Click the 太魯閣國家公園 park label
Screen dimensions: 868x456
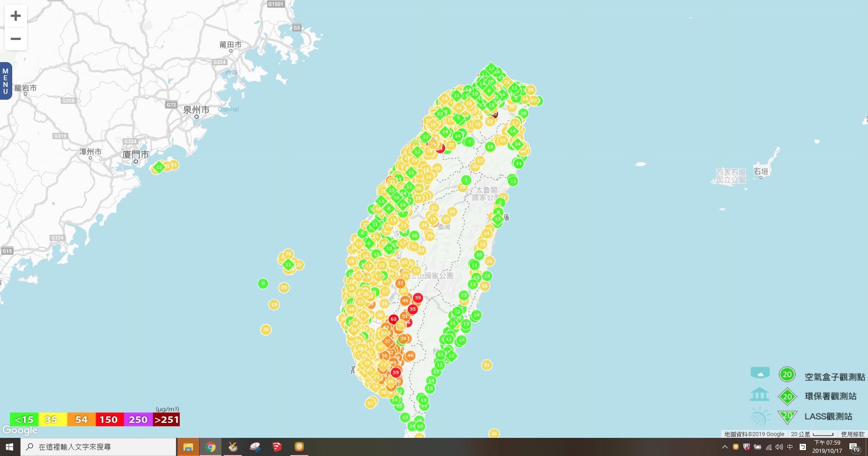[485, 194]
